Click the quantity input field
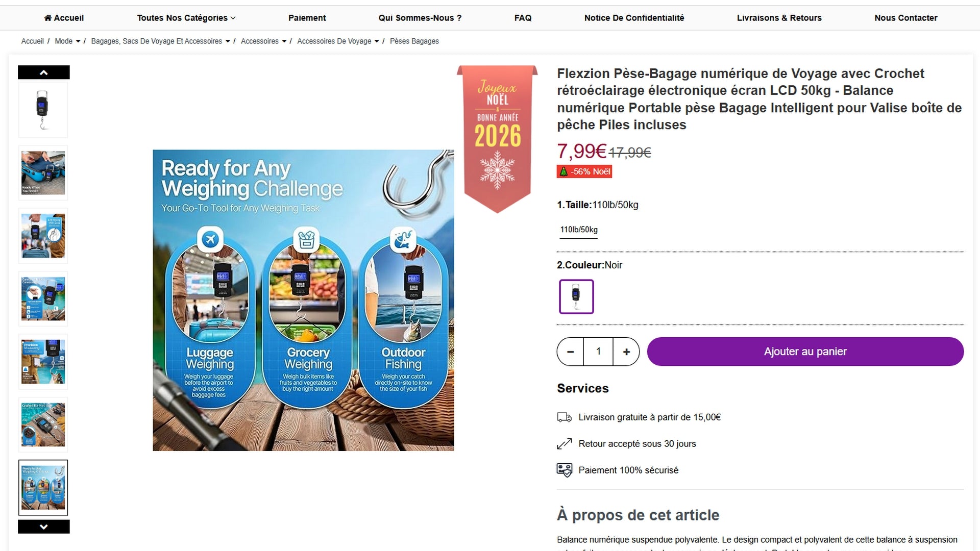980x551 pixels. 598,352
